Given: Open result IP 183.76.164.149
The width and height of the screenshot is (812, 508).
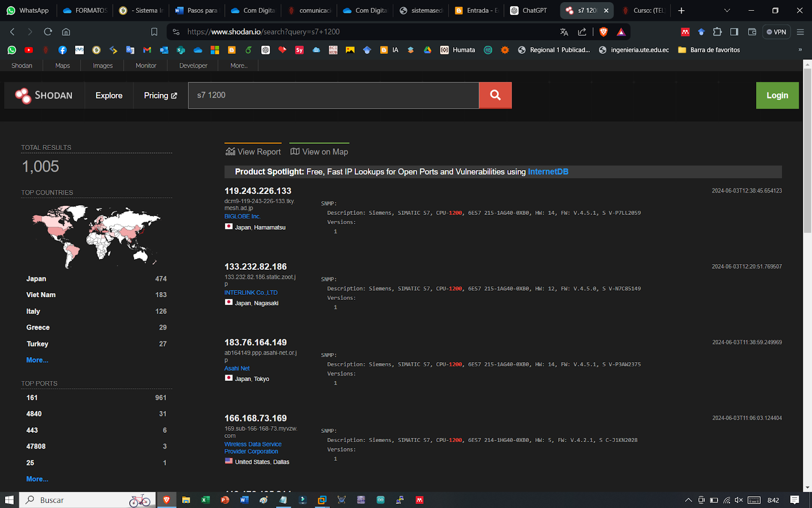Looking at the screenshot, I should (x=255, y=342).
